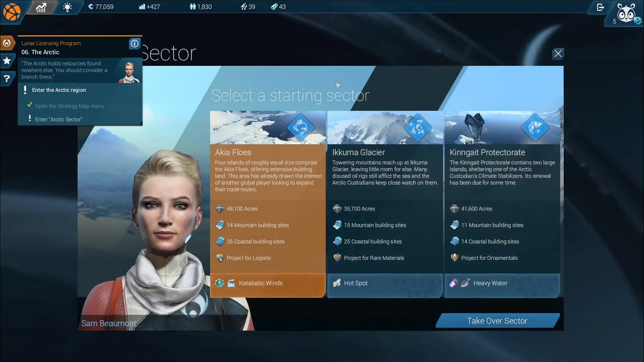This screenshot has height=362, width=644.
Task: Click the Katabatic Winds energy icon
Action: pos(219,283)
